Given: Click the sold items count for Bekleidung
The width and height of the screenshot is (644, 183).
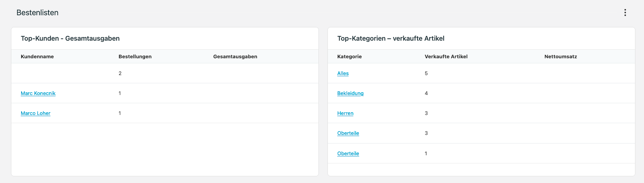Looking at the screenshot, I should (x=426, y=93).
